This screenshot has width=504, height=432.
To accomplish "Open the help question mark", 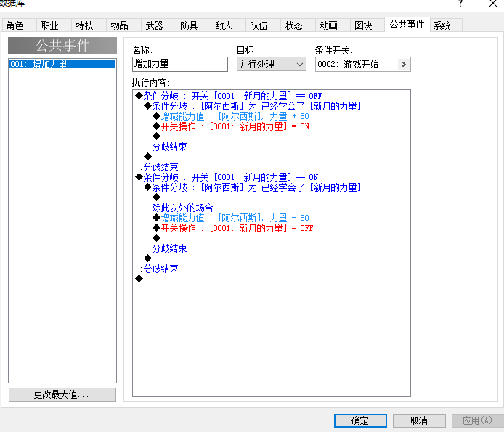I will [x=460, y=4].
